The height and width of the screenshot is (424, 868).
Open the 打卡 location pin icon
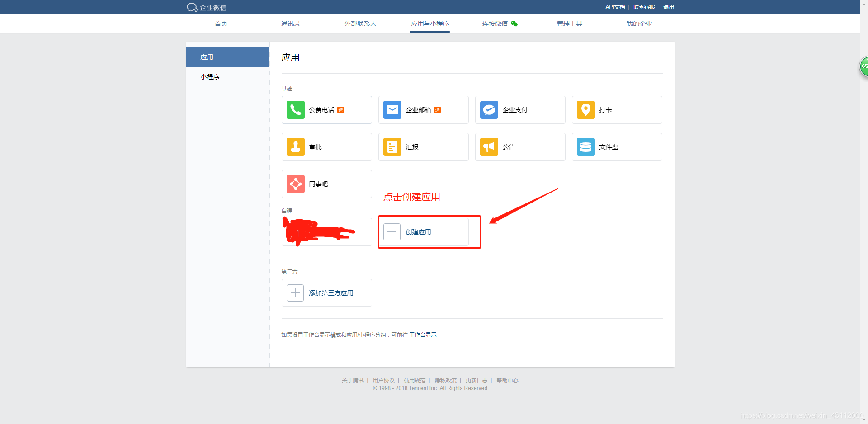coord(585,110)
